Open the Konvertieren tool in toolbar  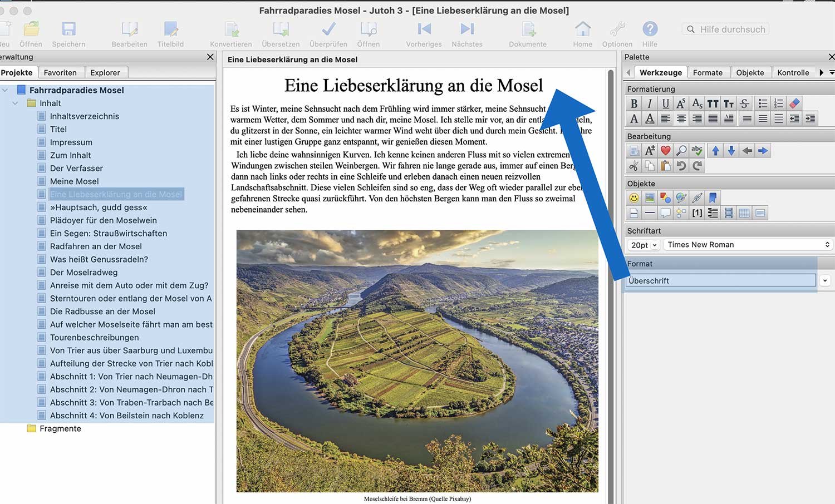(x=231, y=29)
